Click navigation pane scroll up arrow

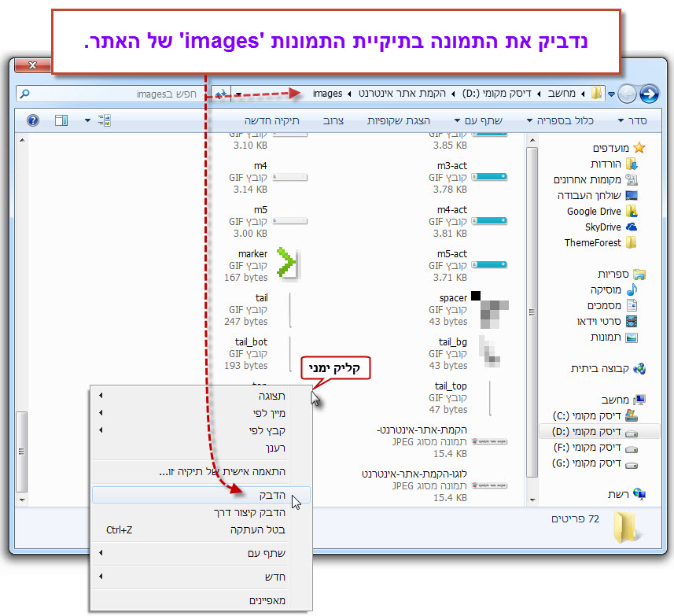pos(532,140)
